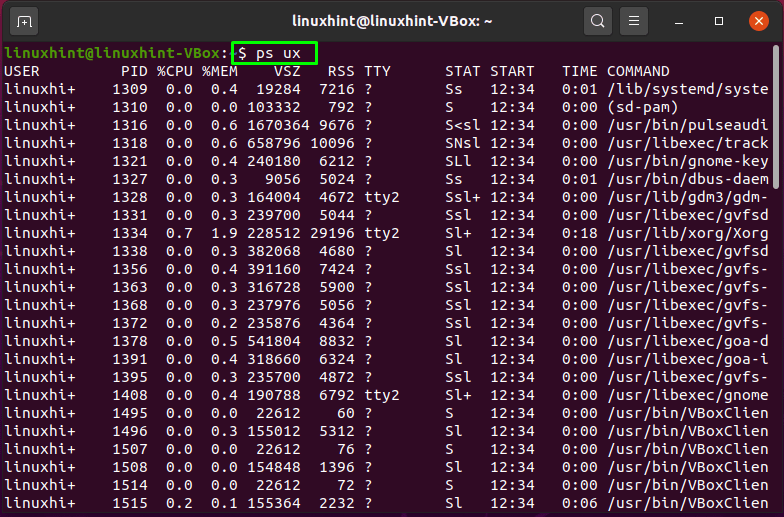The image size is (784, 517).
Task: Click the 'ps ux' command text
Action: coord(278,54)
